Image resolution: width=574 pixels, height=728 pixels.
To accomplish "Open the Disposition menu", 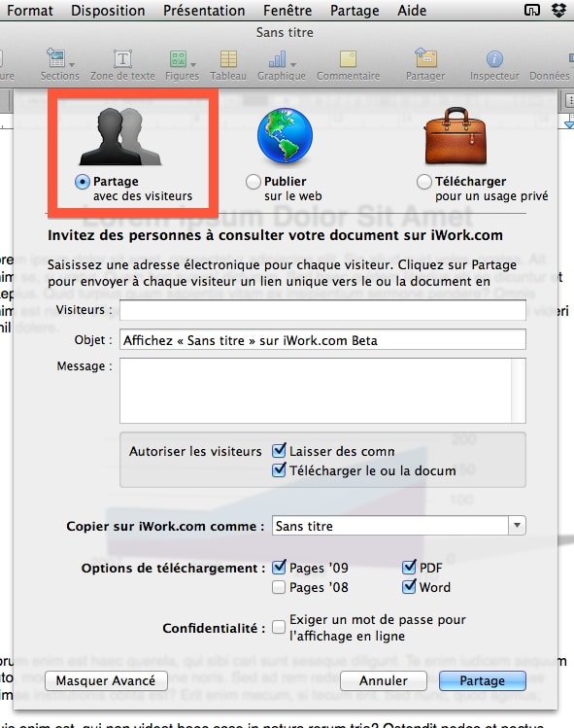I will click(108, 11).
